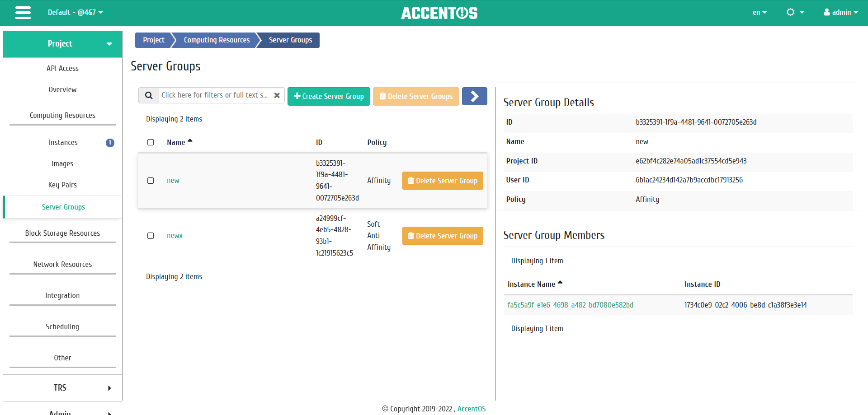Delete Server Group for row newx
This screenshot has height=415, width=868.
[443, 236]
